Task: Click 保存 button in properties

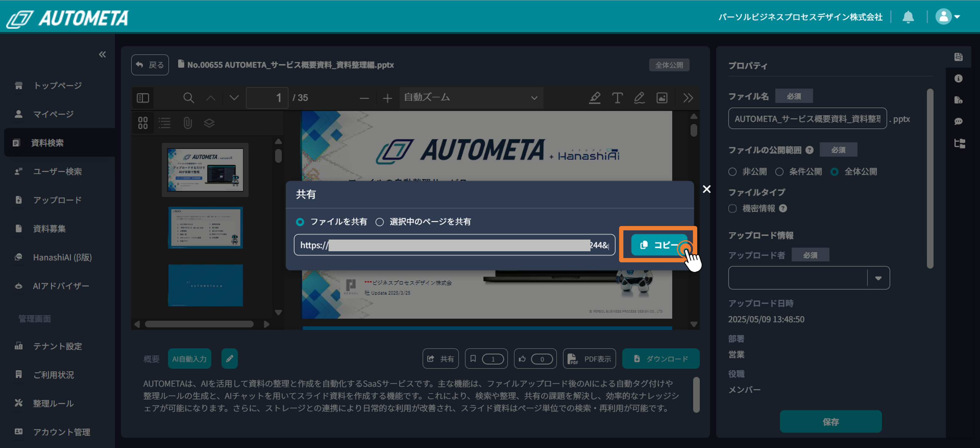Action: (x=830, y=421)
